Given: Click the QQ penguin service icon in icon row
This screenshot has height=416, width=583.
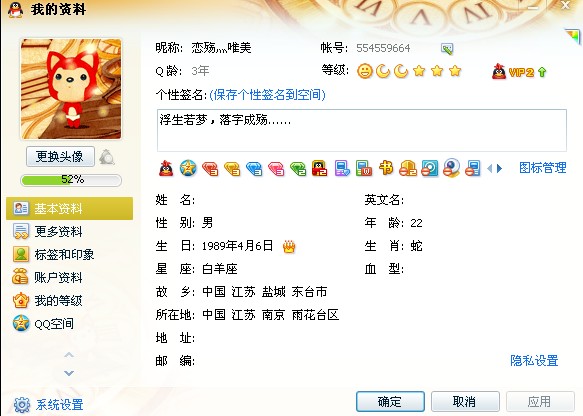Looking at the screenshot, I should pos(166,168).
